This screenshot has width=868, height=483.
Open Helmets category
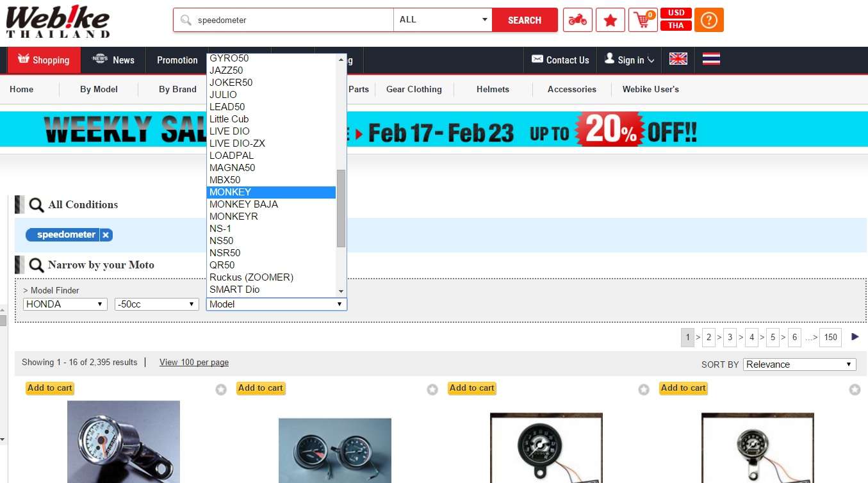pos(493,89)
